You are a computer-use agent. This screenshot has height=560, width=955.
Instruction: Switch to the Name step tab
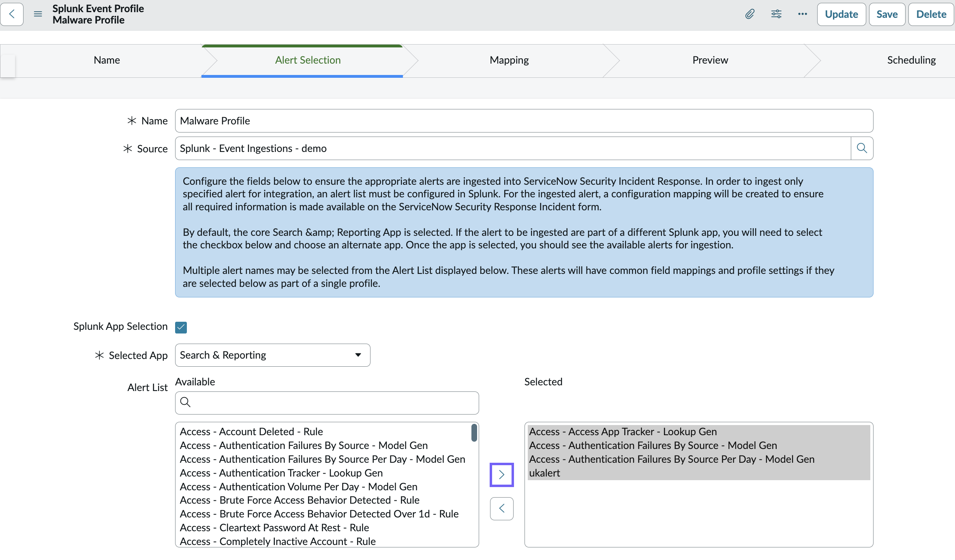point(107,60)
